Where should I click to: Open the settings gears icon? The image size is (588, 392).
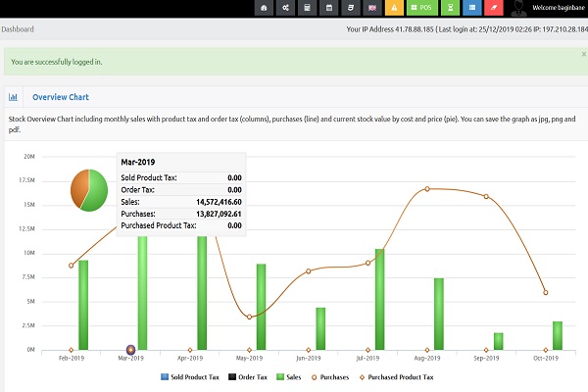(x=285, y=8)
